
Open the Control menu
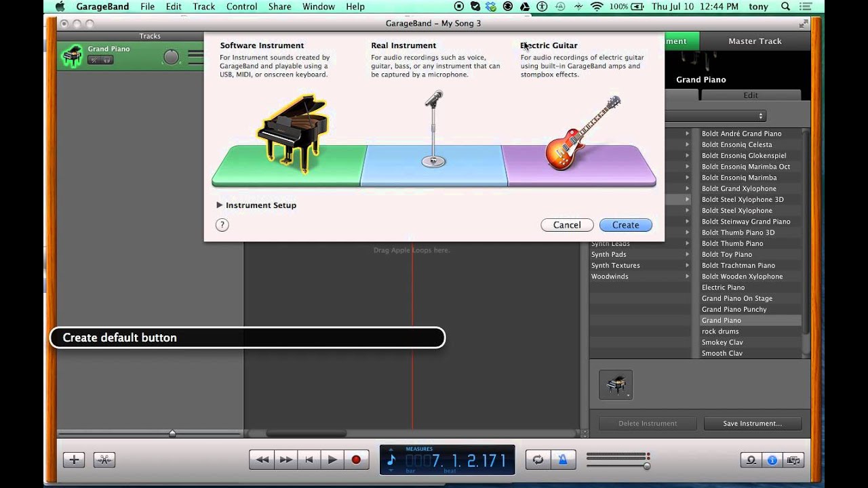click(241, 7)
